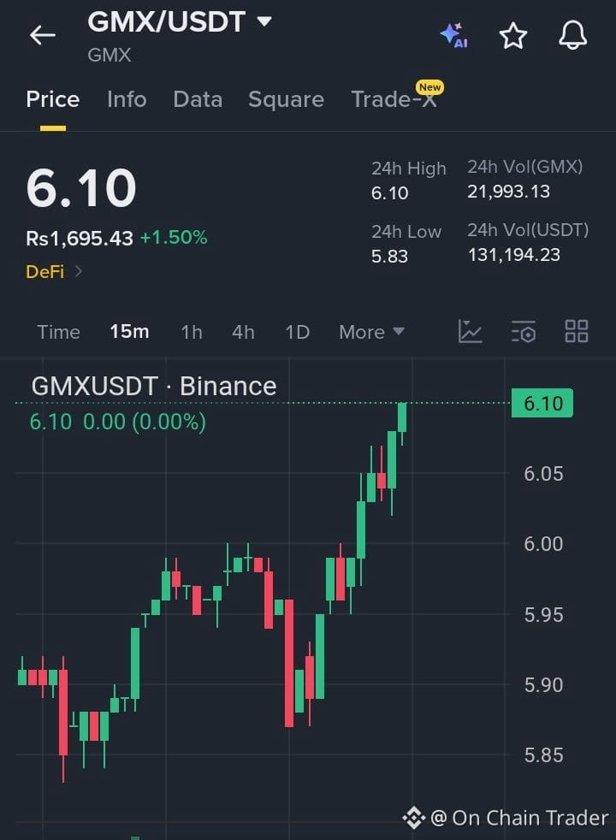The height and width of the screenshot is (840, 616).
Task: Click the +1.50% change percentage
Action: [174, 237]
